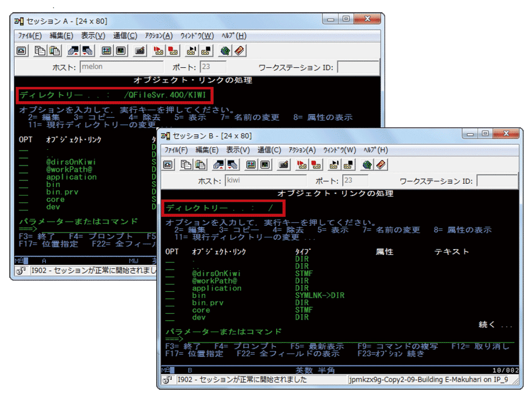This screenshot has width=532, height=400.
Task: Open globe support icon in Session B
Action: [367, 165]
